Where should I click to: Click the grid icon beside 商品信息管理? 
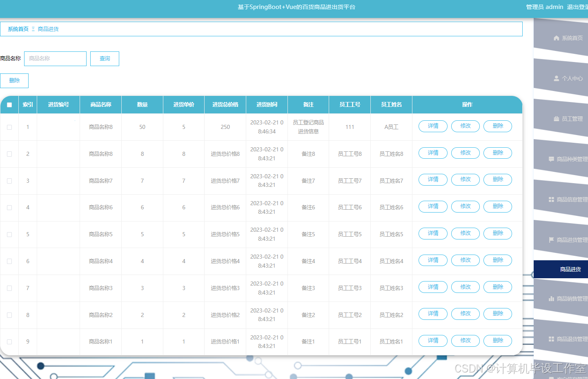tap(551, 199)
